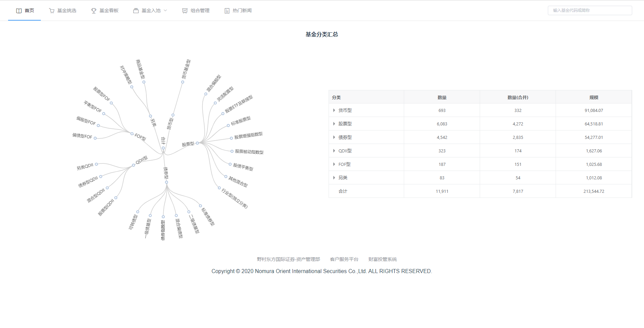This screenshot has width=644, height=328.
Task: Select the 商品基金型 leaf node
Action: 144,82
